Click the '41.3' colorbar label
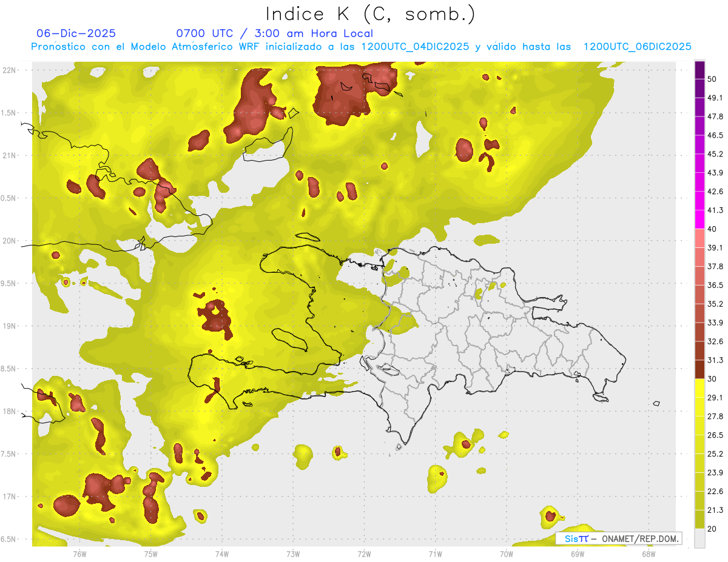The image size is (728, 562). coord(715,210)
